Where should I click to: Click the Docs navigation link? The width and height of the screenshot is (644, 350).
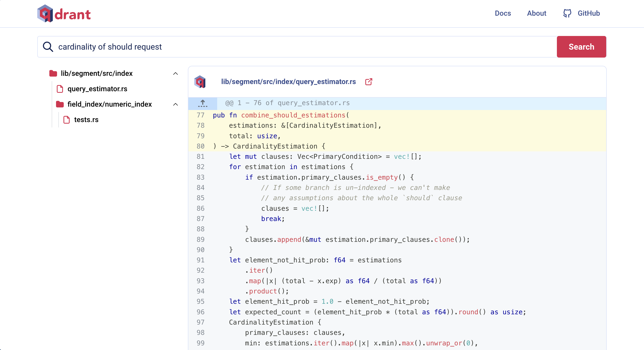click(503, 13)
